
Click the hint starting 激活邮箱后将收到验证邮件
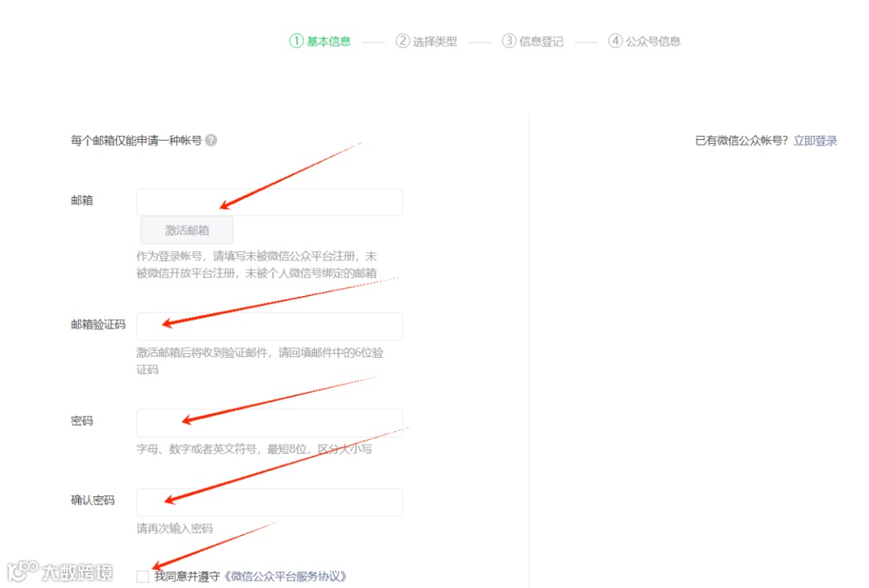[260, 361]
